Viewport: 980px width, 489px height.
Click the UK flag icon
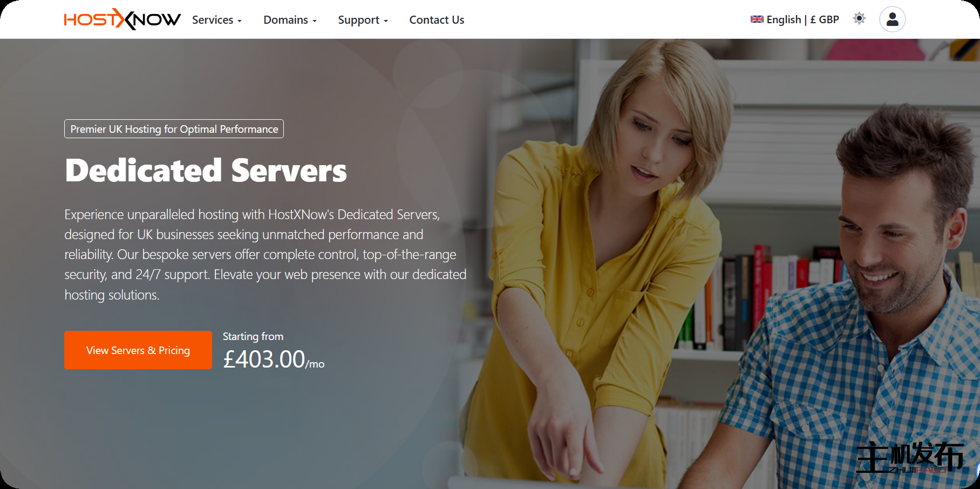757,19
